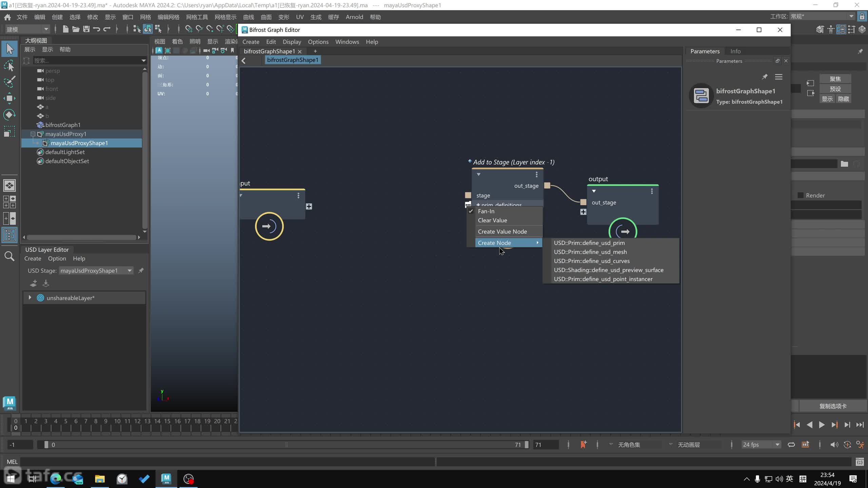Image resolution: width=868 pixels, height=488 pixels.
Task: Add a port on the input node plus icon
Action: pyautogui.click(x=309, y=206)
